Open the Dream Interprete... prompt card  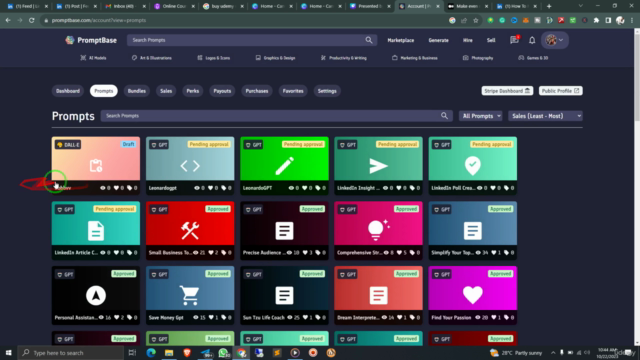point(378,296)
